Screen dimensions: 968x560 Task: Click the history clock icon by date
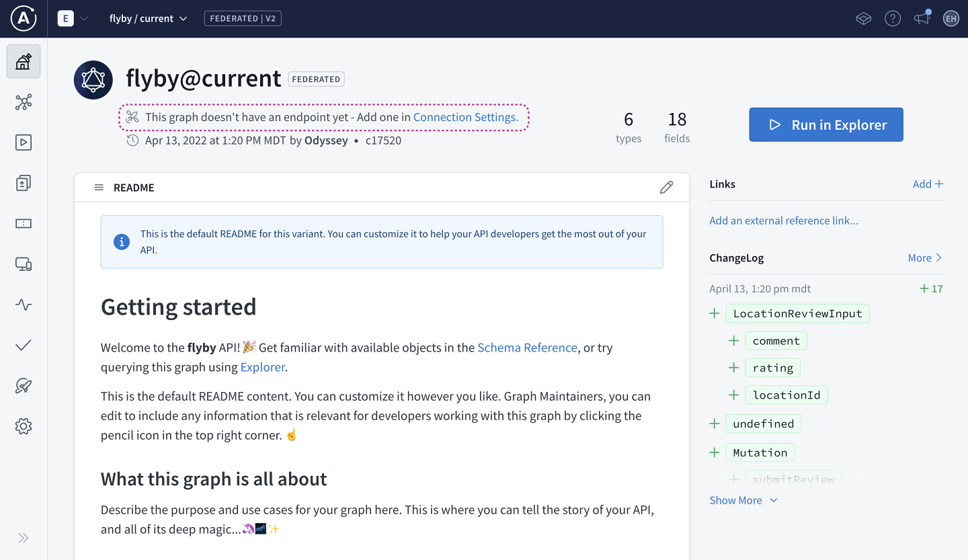coord(133,141)
